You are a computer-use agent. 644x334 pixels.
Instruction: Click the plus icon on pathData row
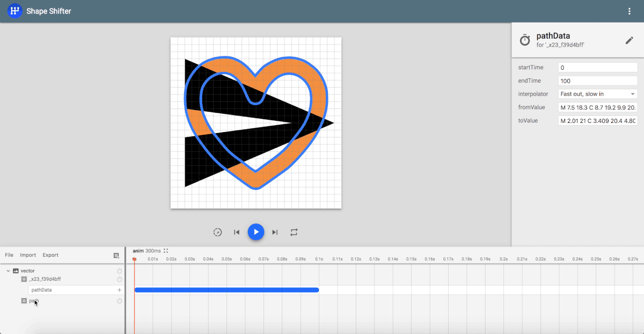pos(120,290)
